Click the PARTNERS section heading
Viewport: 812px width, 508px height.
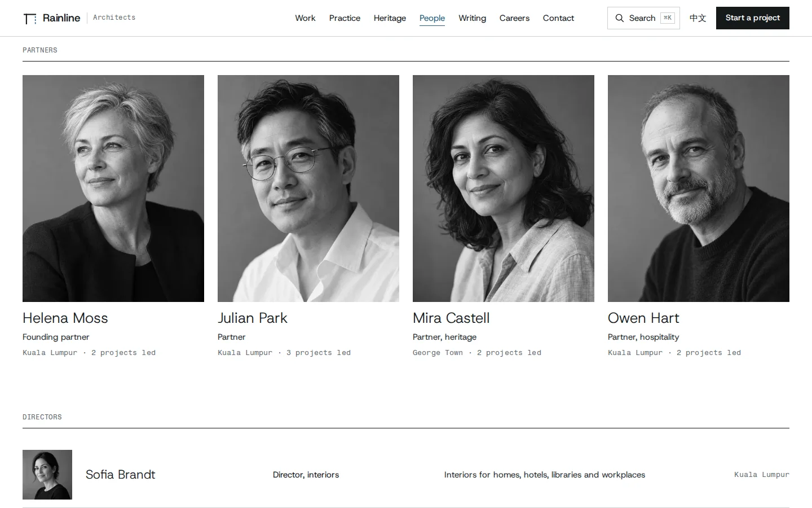click(40, 50)
